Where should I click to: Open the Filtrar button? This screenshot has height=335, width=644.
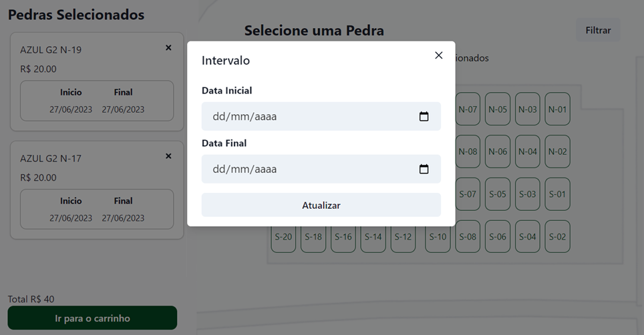tap(598, 30)
